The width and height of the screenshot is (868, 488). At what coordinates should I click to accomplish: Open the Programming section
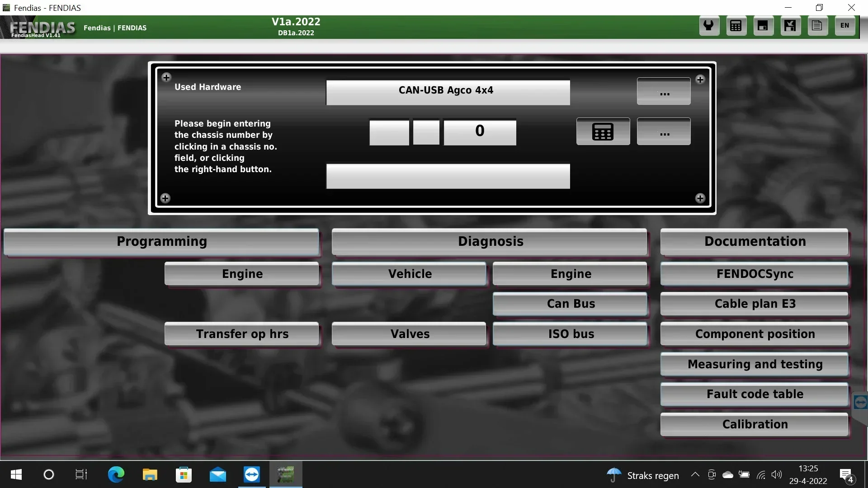coord(161,242)
